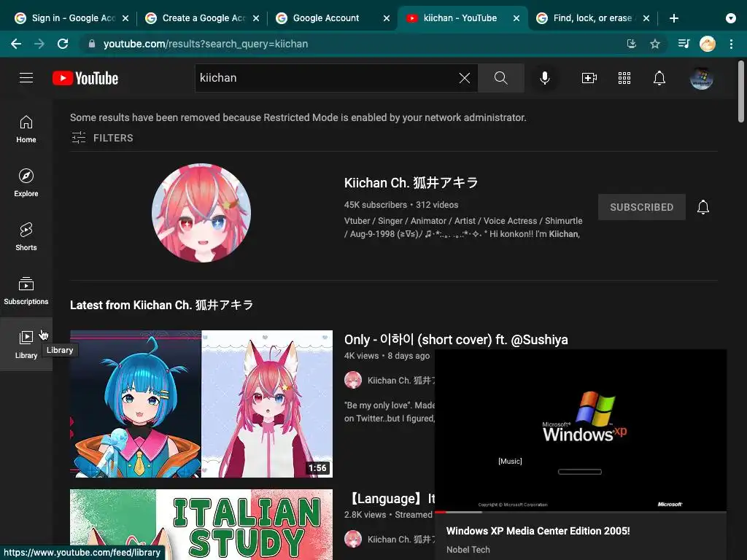Clear the search box with X icon
Screen dimensions: 747x560
click(465, 78)
